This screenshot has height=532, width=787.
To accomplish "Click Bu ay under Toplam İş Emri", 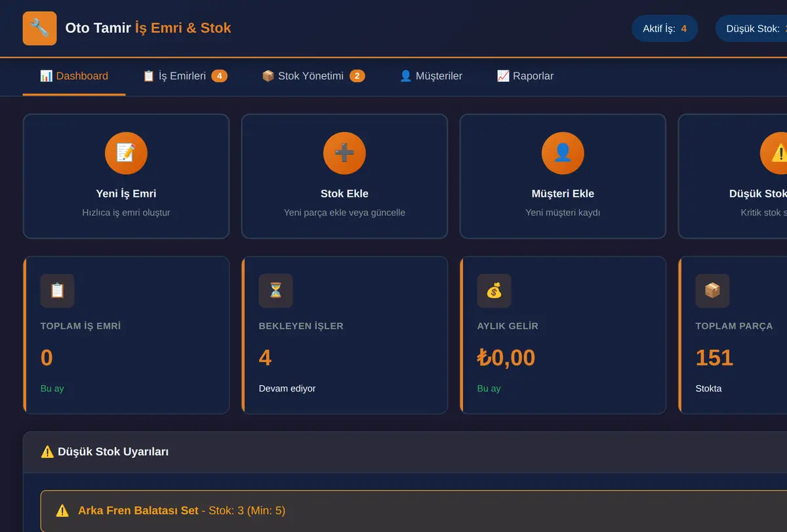I will point(52,388).
